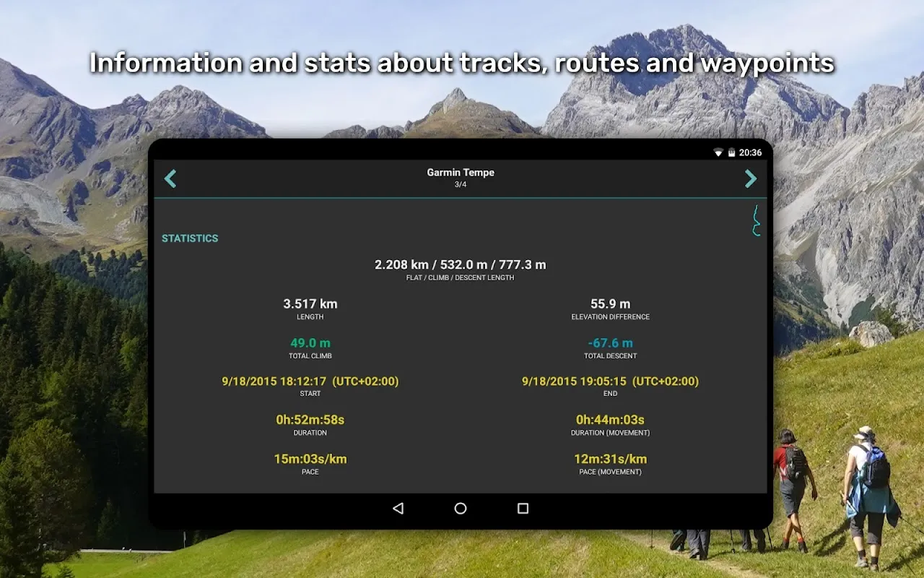
Task: Tap the 55.9 m elevation difference value
Action: pos(610,304)
